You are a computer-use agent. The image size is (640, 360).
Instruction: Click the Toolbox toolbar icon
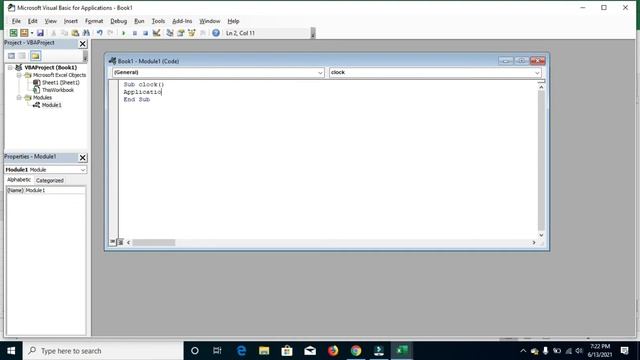point(202,33)
